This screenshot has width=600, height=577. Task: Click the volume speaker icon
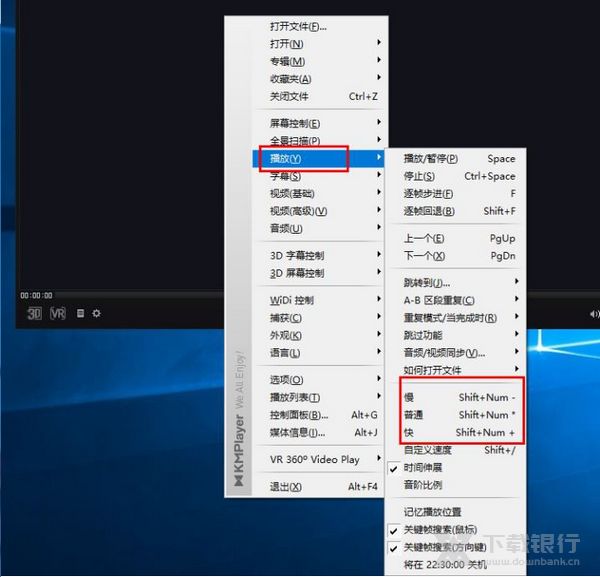pos(594,313)
